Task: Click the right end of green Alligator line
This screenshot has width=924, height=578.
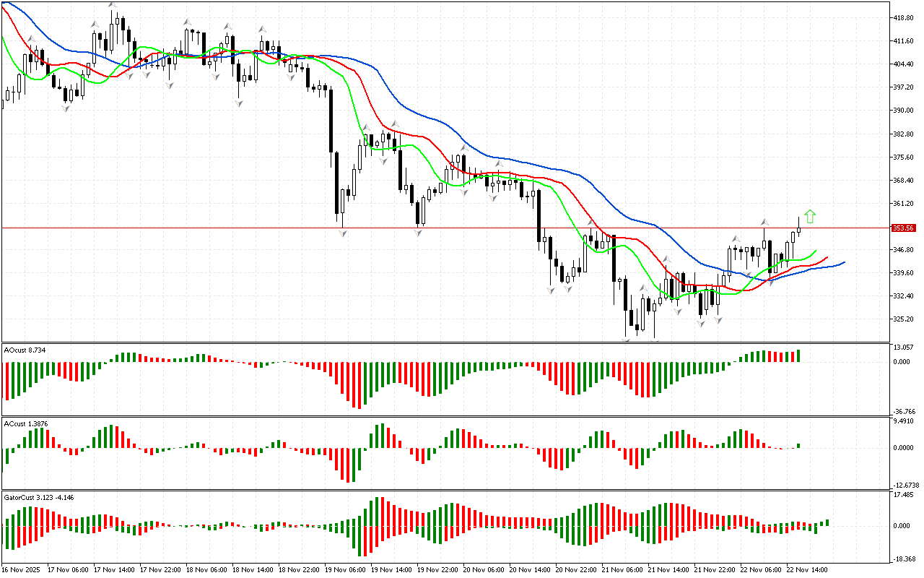Action: click(x=816, y=251)
